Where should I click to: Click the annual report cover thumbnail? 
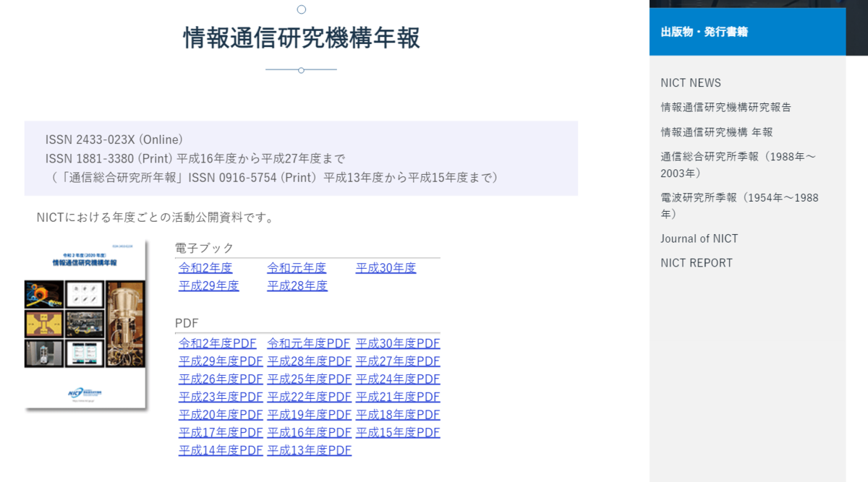(85, 324)
